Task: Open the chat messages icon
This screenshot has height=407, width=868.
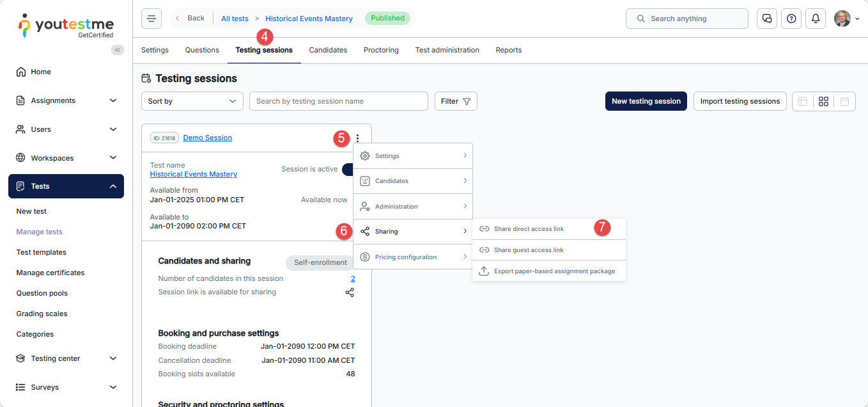Action: coord(767,19)
